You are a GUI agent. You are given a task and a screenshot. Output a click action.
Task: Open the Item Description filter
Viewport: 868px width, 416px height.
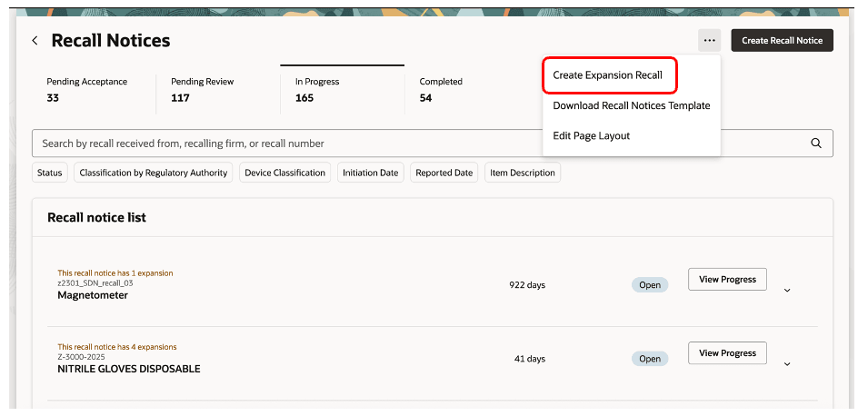pyautogui.click(x=523, y=173)
